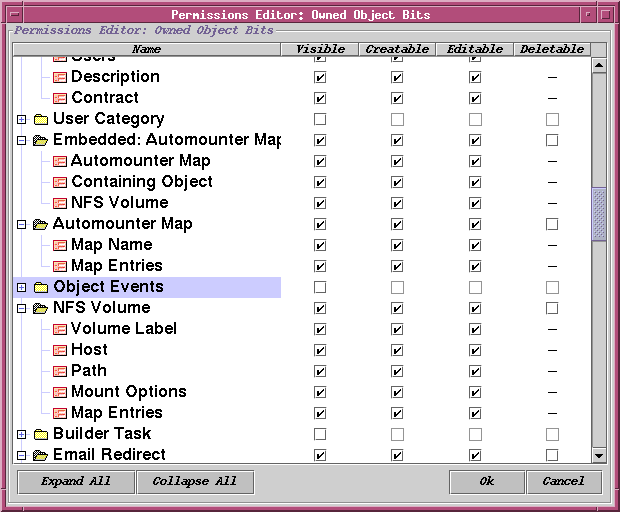Click the Path field icon
The image size is (620, 512).
(60, 371)
